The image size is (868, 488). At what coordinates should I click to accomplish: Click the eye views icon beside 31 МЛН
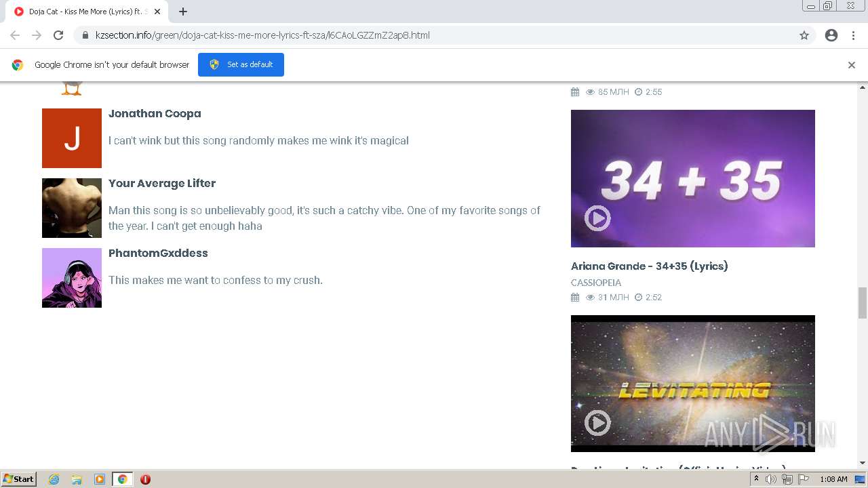tap(590, 298)
